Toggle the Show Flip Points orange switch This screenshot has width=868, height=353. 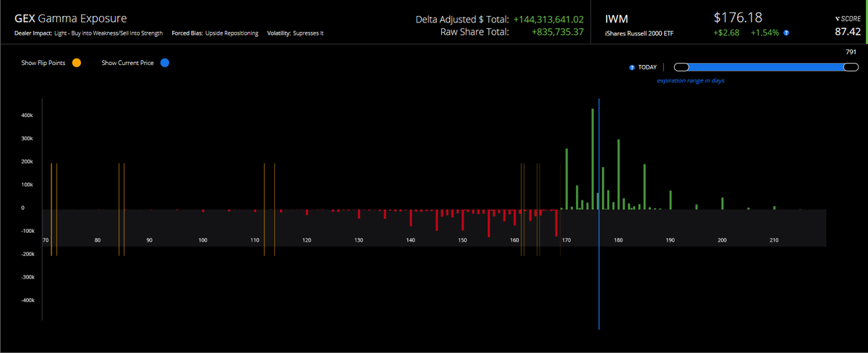tap(77, 63)
